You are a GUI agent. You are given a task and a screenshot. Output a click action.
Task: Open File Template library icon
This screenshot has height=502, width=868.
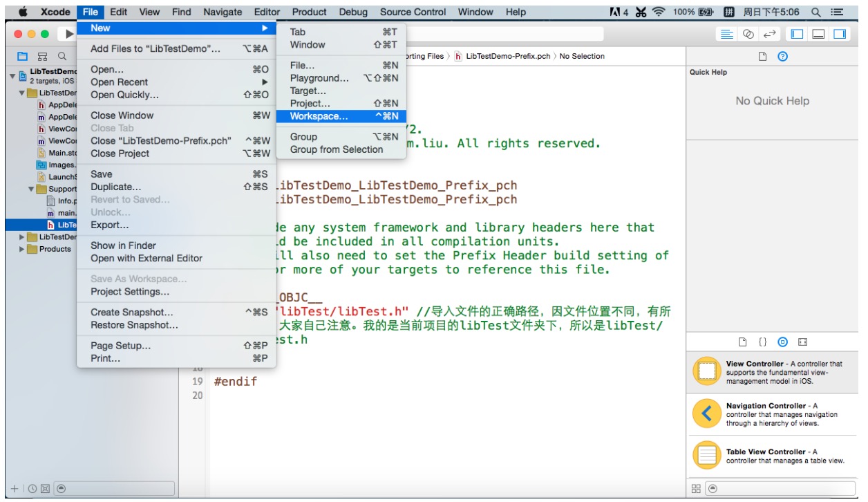click(x=743, y=342)
